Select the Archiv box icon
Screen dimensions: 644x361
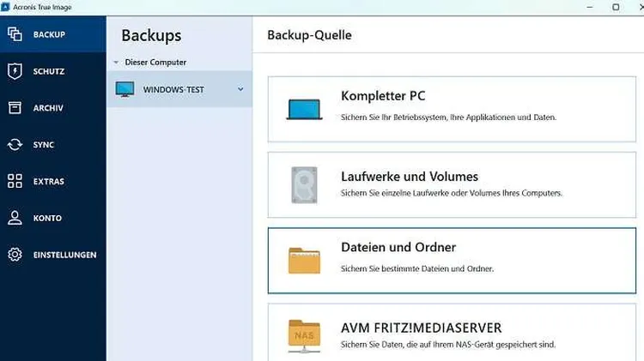tap(15, 108)
